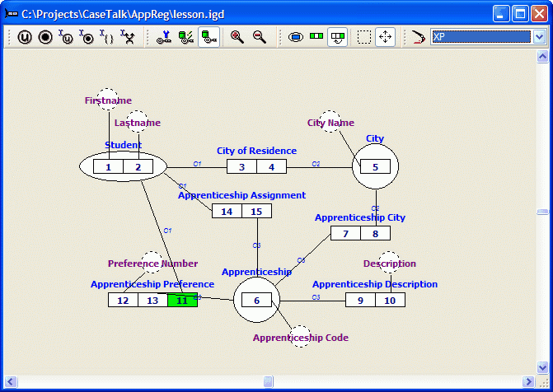Click the horizontal scrollbar thumb

pyautogui.click(x=269, y=381)
